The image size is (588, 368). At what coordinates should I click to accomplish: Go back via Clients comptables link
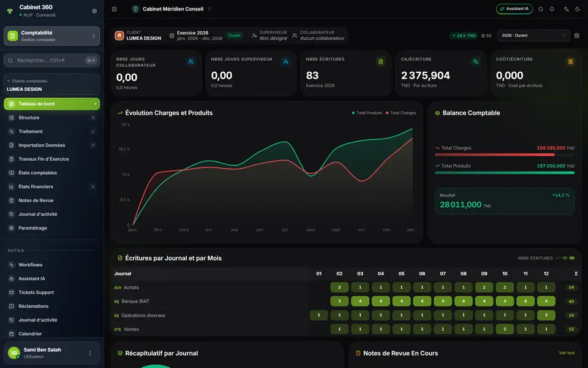tap(27, 81)
